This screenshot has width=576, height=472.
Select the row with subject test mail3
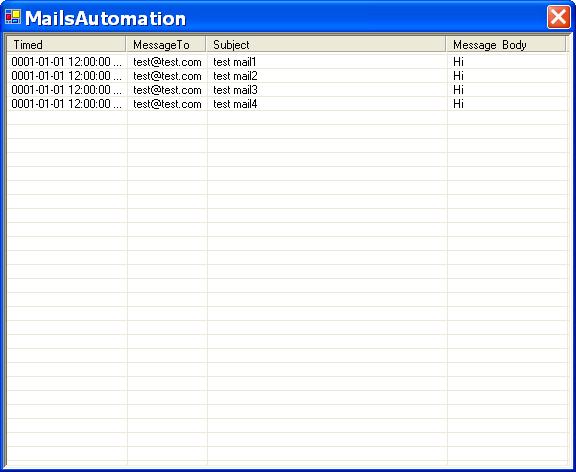click(x=287, y=90)
